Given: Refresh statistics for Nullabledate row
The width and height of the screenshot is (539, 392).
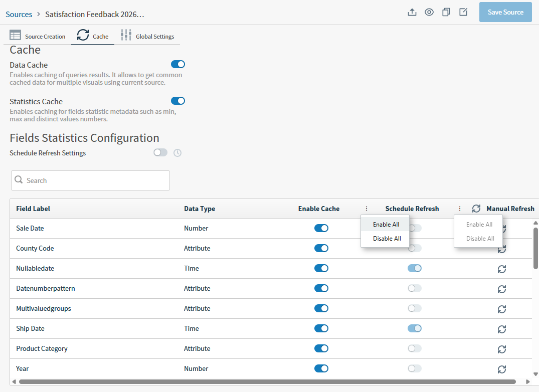Looking at the screenshot, I should (x=502, y=269).
